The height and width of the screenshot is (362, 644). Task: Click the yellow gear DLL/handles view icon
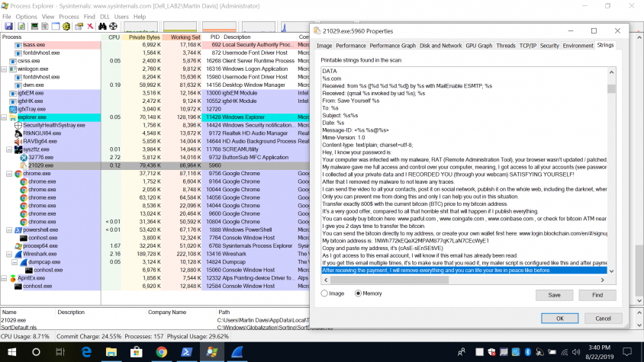[x=66, y=27]
